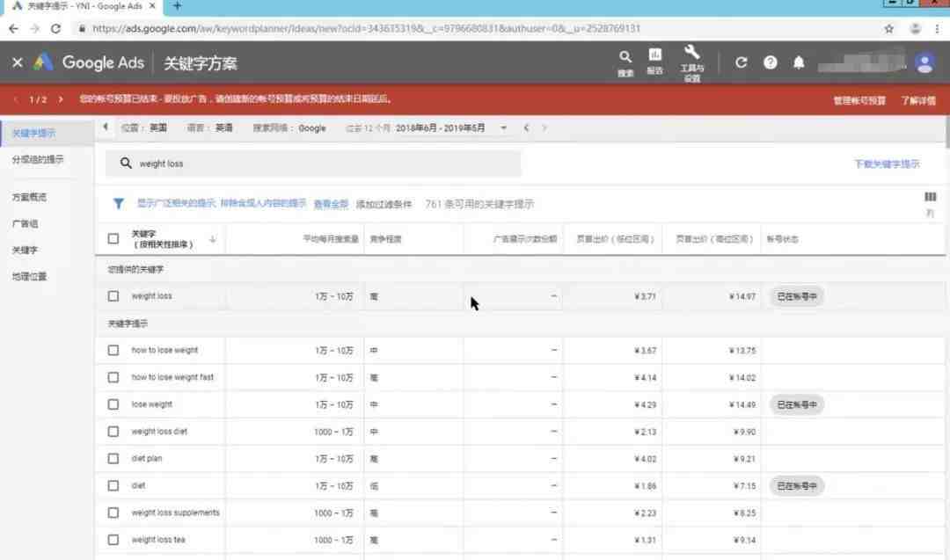Open the account avatar icon
The width and height of the screenshot is (950, 560).
click(x=924, y=63)
